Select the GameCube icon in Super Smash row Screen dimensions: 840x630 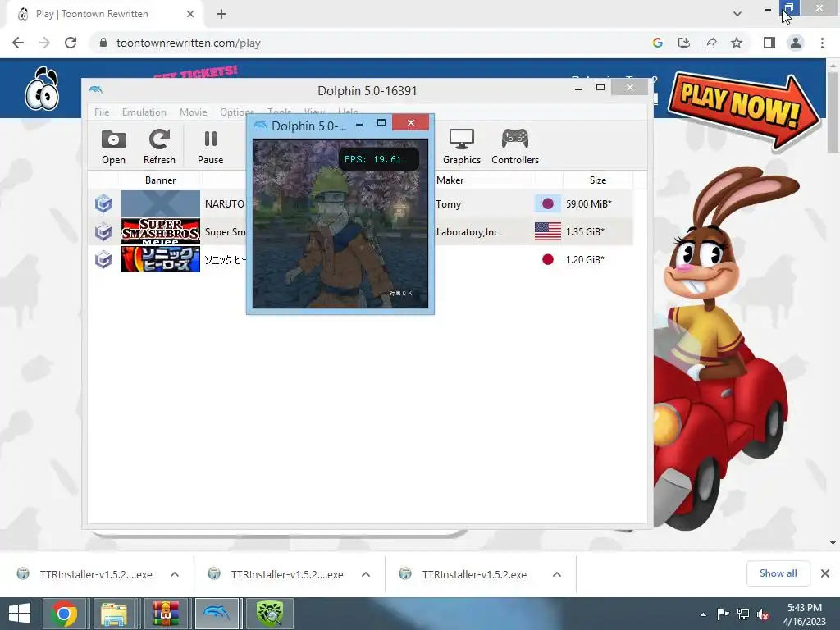coord(103,232)
